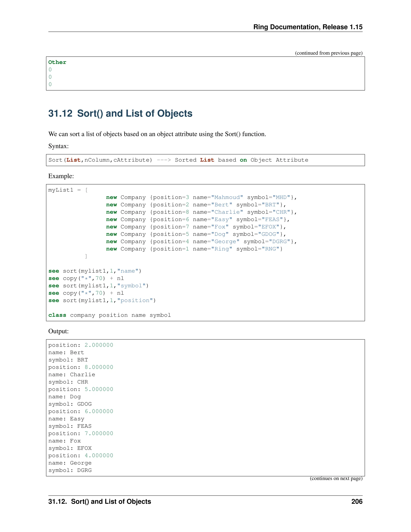The width and height of the screenshot is (411, 532).
Task: Click the 'Sorted List based on' text
Action: (x=211, y=160)
